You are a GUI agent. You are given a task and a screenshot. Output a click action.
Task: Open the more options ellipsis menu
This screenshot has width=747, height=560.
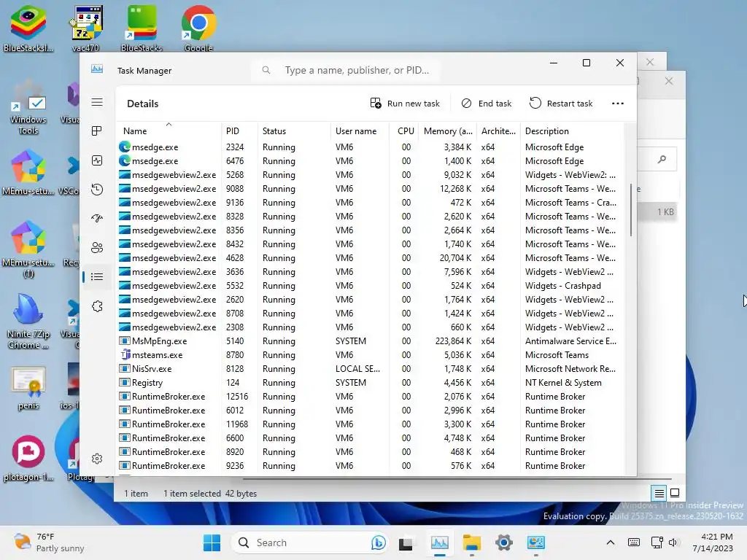point(617,104)
